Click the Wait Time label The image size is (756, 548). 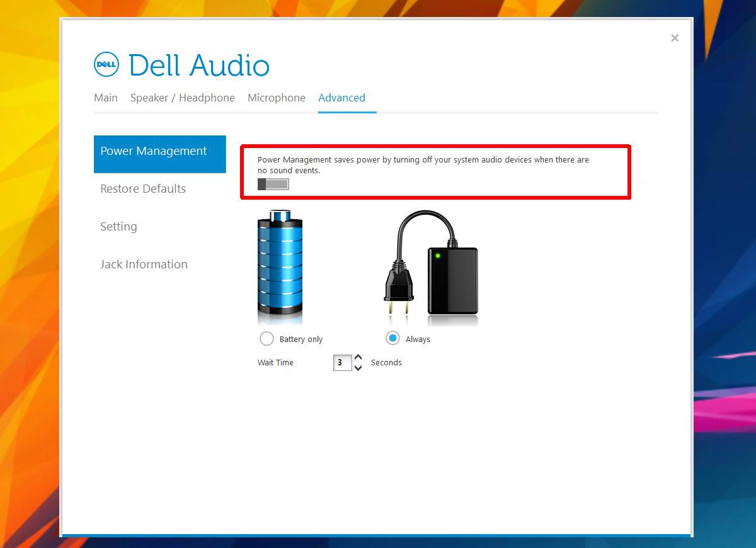(275, 362)
